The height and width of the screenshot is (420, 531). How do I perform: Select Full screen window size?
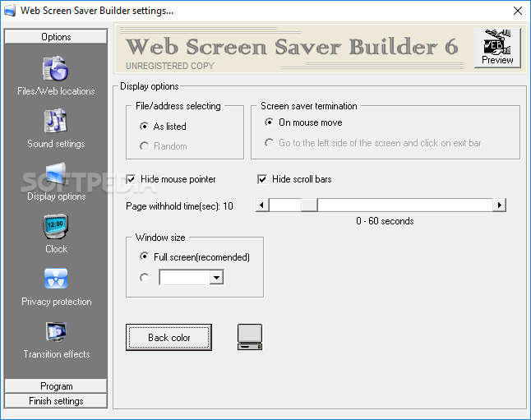pyautogui.click(x=145, y=256)
